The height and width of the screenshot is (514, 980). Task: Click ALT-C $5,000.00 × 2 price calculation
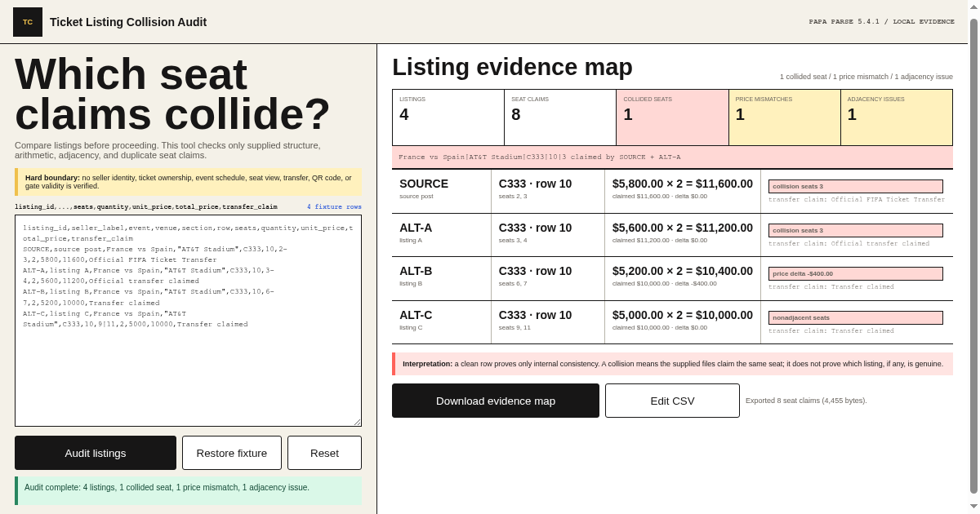pos(683,315)
